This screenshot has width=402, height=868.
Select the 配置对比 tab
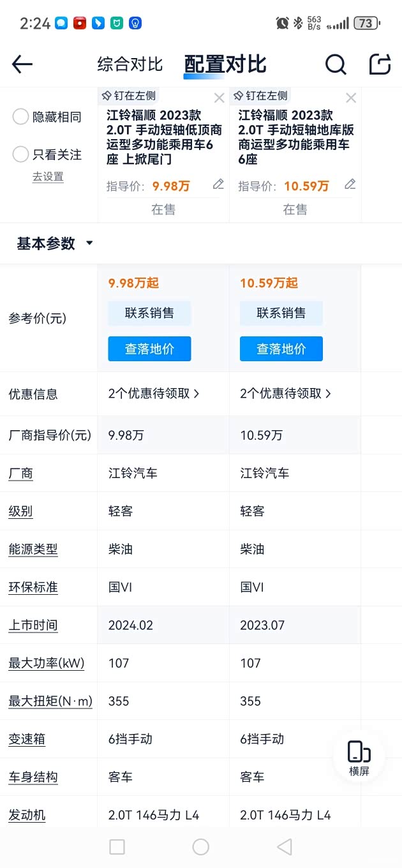pos(225,64)
